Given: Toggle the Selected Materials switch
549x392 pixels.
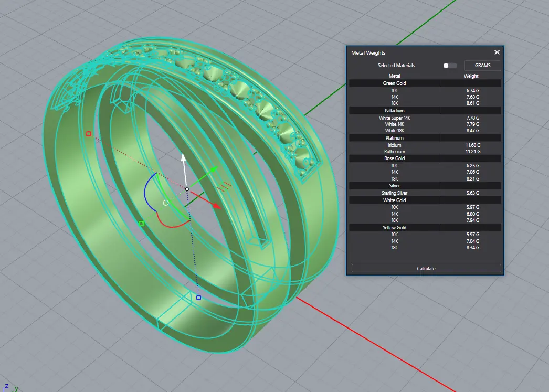Looking at the screenshot, I should click(450, 66).
